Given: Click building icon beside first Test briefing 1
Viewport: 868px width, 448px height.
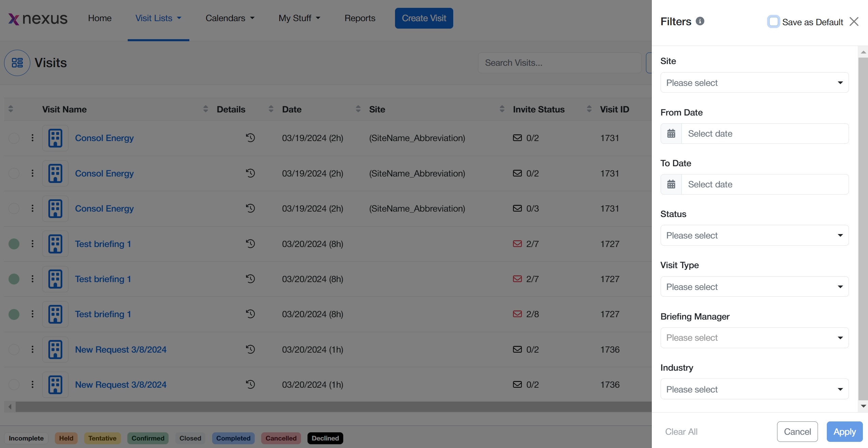Looking at the screenshot, I should (x=55, y=244).
